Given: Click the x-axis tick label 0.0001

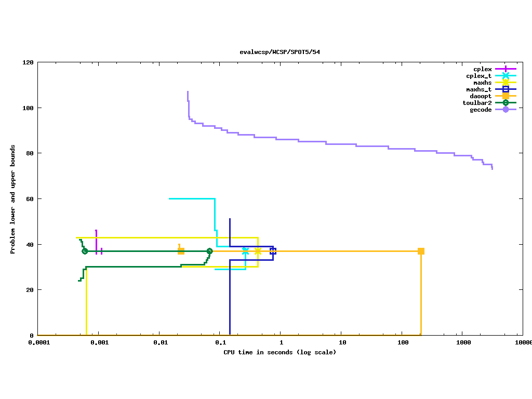Looking at the screenshot, I should tap(37, 343).
